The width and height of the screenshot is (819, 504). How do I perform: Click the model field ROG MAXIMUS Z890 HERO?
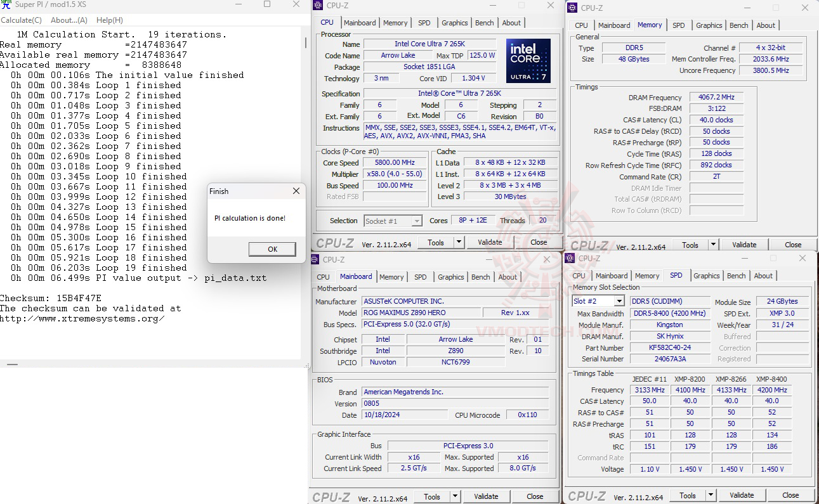click(421, 313)
